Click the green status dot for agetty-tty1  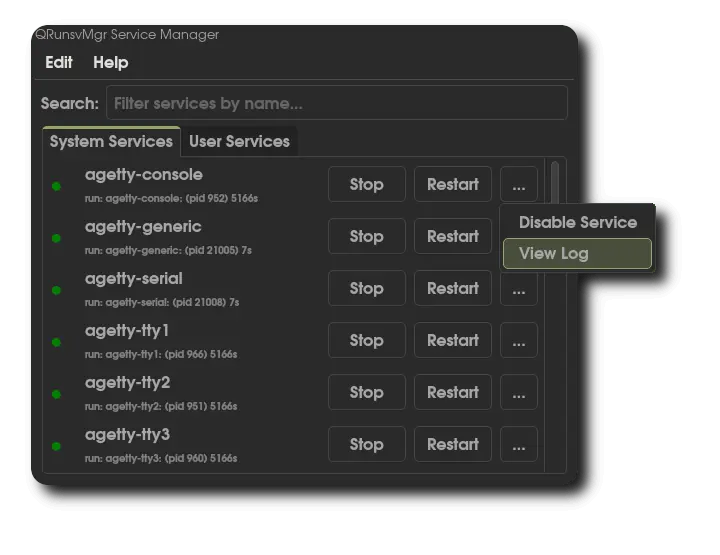(x=57, y=342)
